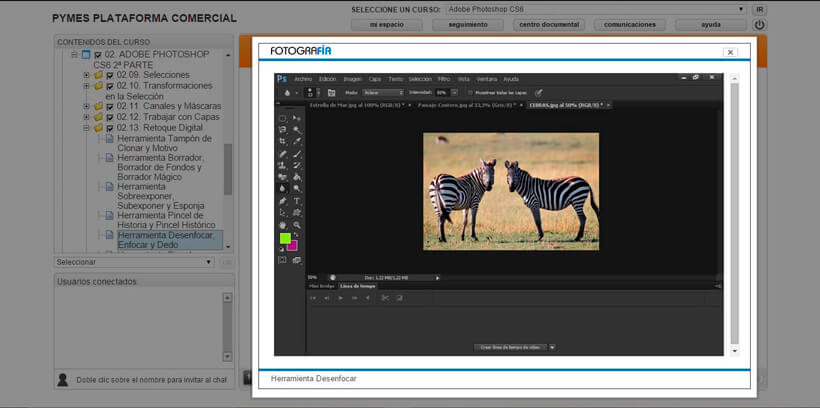
Task: Click the 'centro documental' button
Action: point(549,25)
